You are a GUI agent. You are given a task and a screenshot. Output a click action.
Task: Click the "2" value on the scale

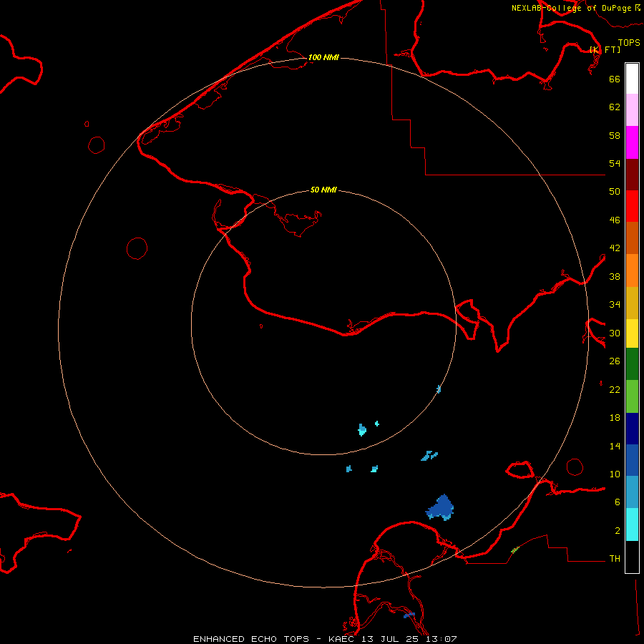(x=618, y=531)
